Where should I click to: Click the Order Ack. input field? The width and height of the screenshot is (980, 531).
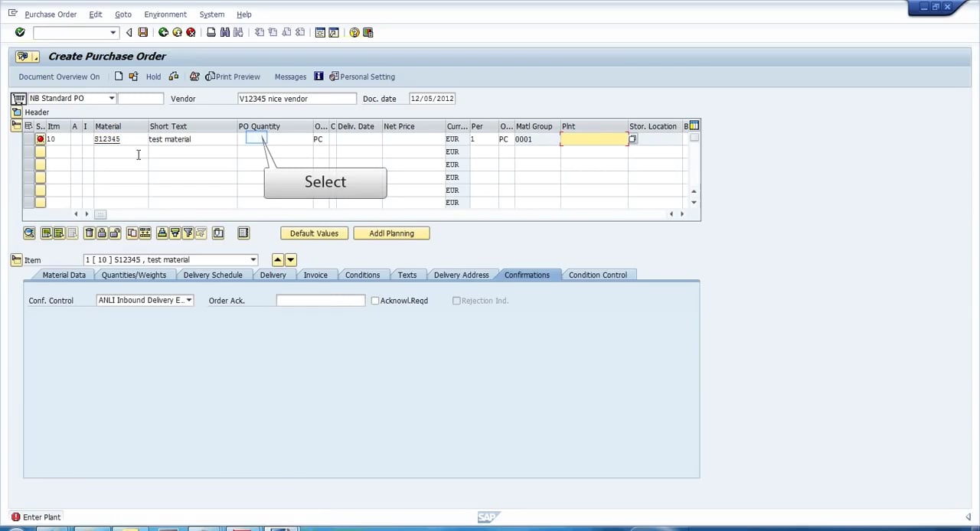tap(321, 301)
